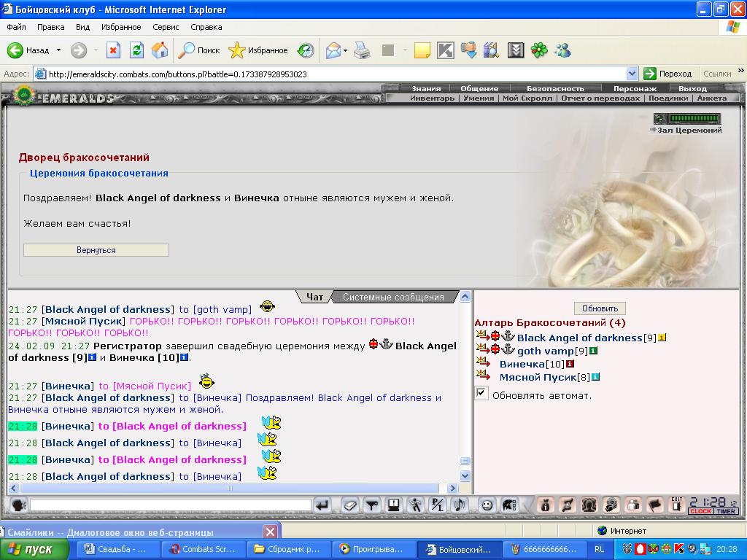747x560 pixels.
Task: Select the Чат tab
Action: (314, 297)
